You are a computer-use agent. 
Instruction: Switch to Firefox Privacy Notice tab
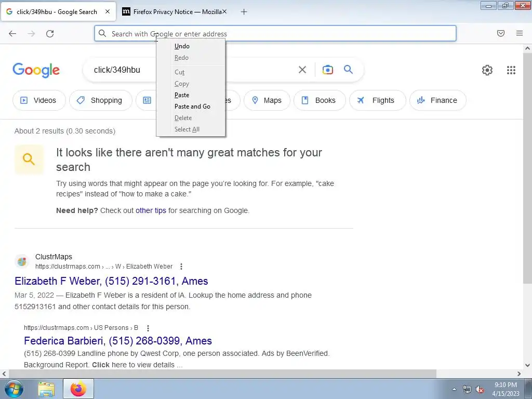tap(175, 12)
